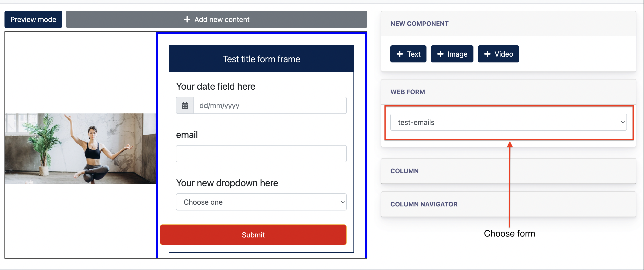Viewport: 644px width, 270px height.
Task: Click the Test title form frame header
Action: tap(261, 59)
